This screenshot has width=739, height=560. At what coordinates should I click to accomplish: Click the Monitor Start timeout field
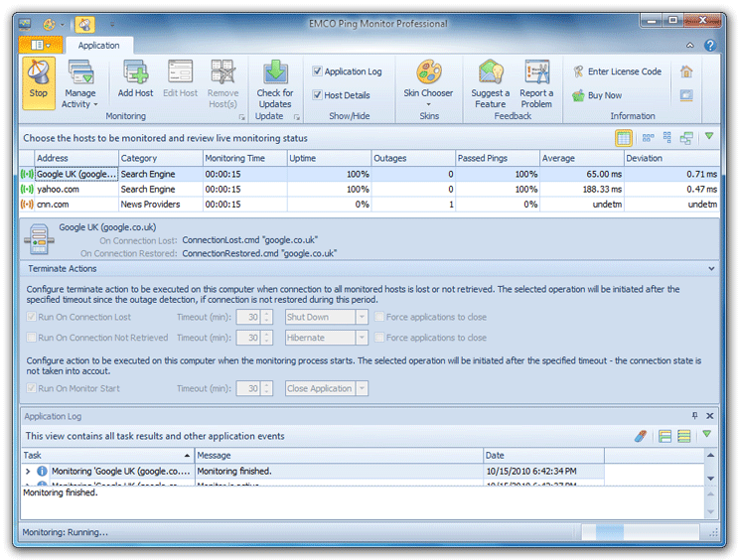point(248,388)
